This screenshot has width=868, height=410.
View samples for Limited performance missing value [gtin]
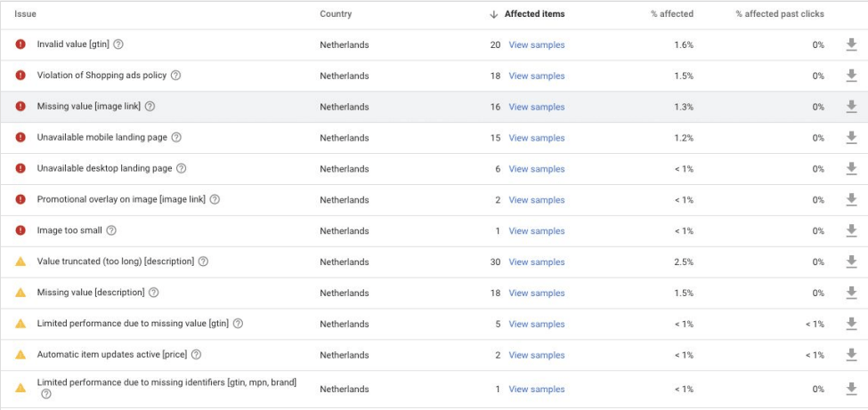click(537, 324)
